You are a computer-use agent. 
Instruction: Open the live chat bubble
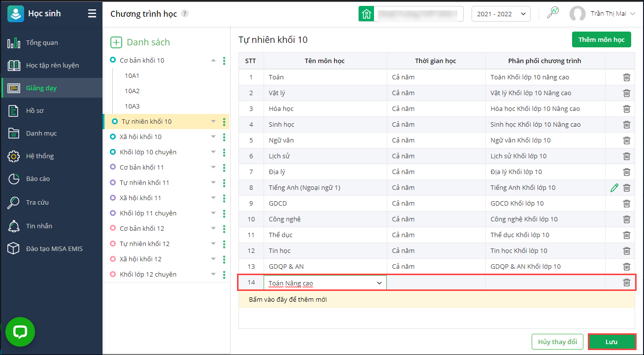click(x=20, y=332)
